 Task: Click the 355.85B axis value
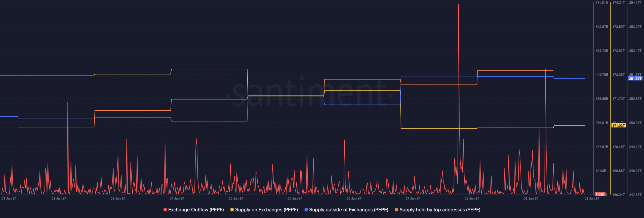pyautogui.click(x=602, y=99)
